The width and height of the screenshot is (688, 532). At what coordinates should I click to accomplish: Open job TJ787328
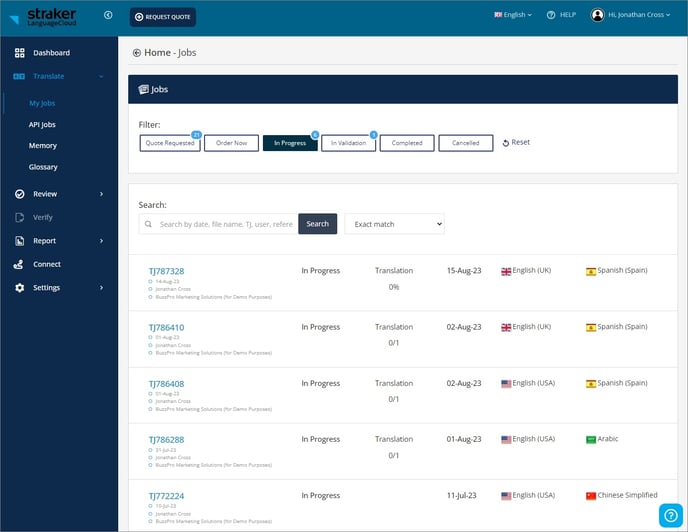click(166, 271)
